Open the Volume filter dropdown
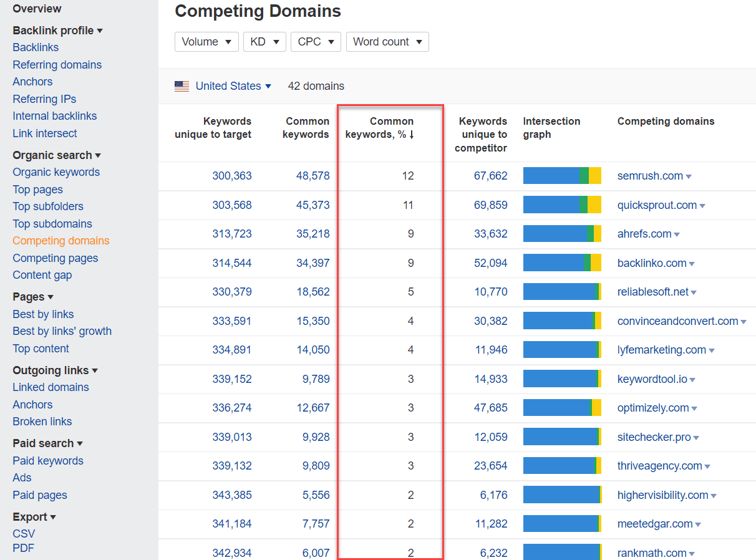 coord(206,42)
